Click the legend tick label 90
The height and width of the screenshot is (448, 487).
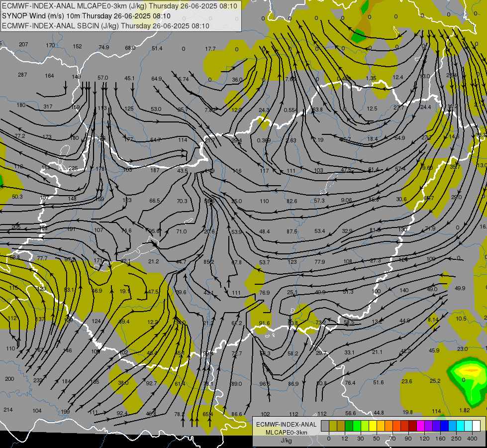coord(408,439)
